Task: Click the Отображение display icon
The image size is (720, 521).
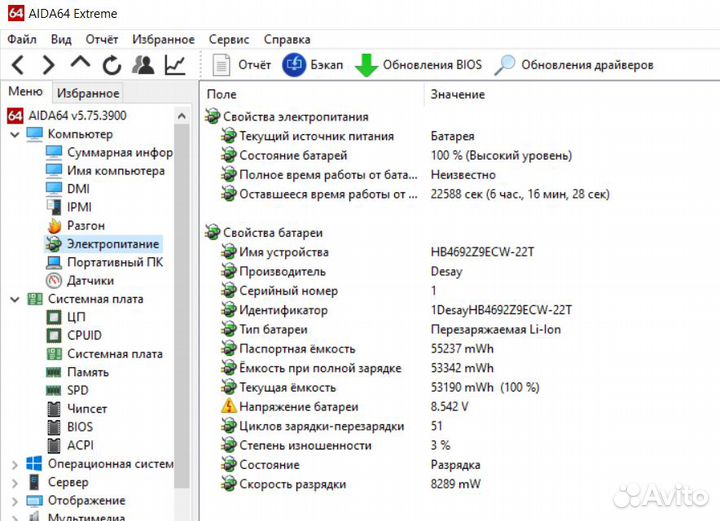Action: (x=34, y=501)
